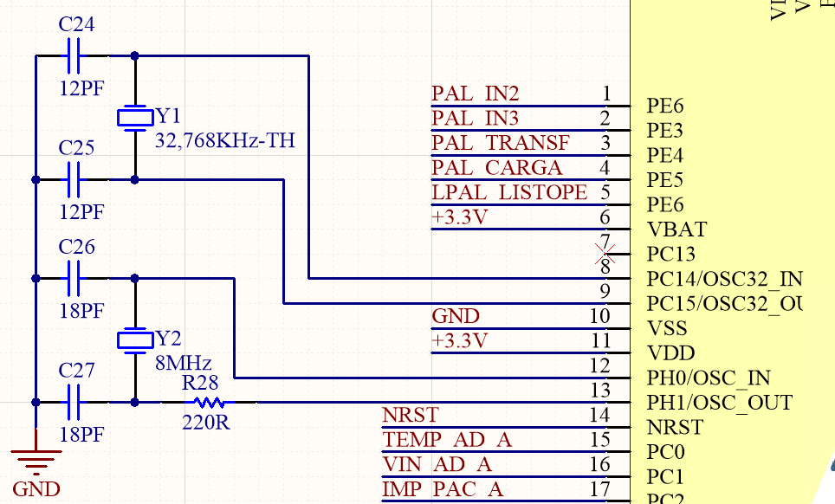This screenshot has height=504, width=835.
Task: Select the C27 capacitor symbol
Action: pos(74,403)
